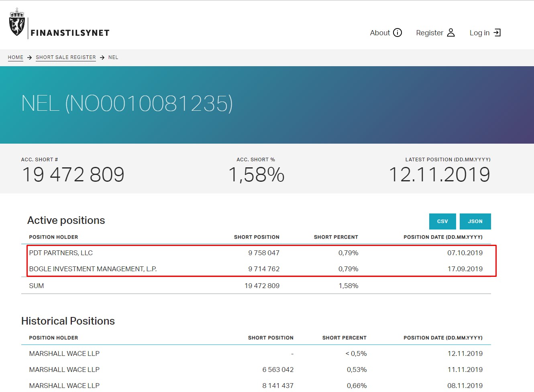The height and width of the screenshot is (392, 534).
Task: Click the NEL breadcrumb item
Action: pyautogui.click(x=113, y=57)
